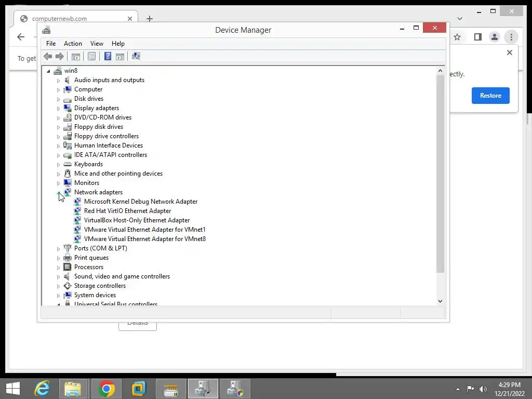The height and width of the screenshot is (399, 532).
Task: Click the taskbar volume speaker icon
Action: (483, 389)
